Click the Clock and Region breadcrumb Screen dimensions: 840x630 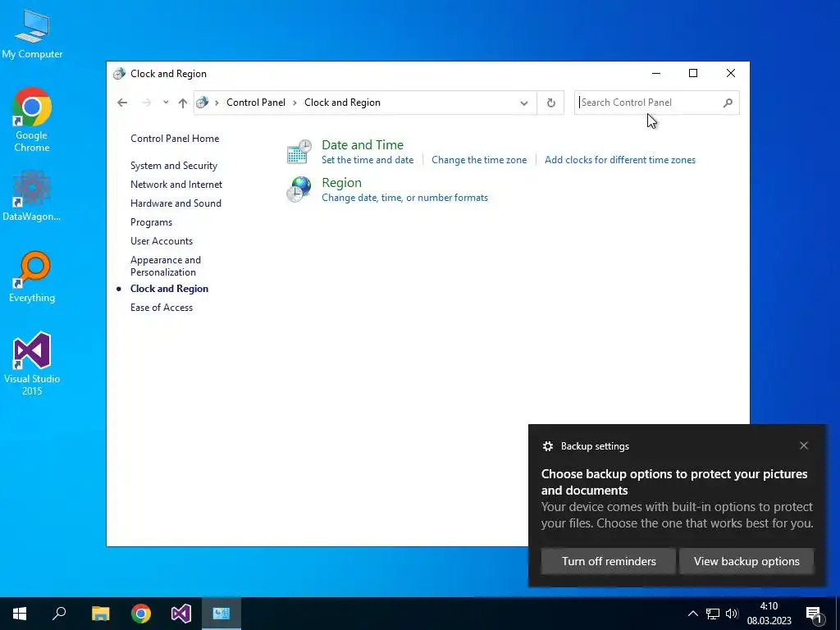pos(342,103)
